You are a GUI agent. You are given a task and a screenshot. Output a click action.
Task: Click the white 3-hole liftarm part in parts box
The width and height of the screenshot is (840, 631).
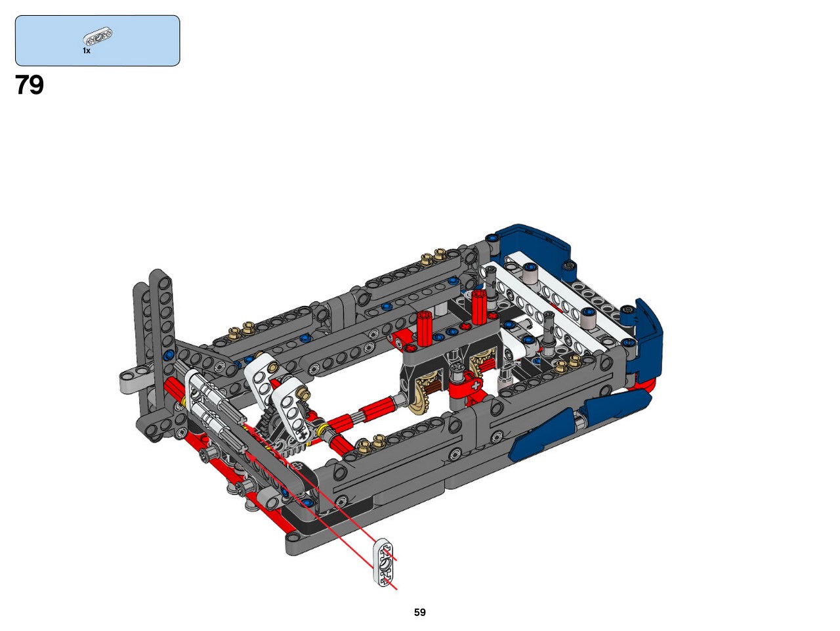coord(98,37)
